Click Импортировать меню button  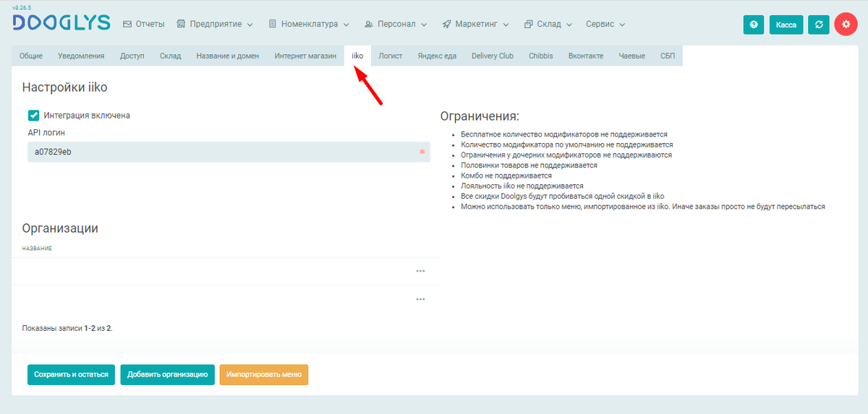264,375
